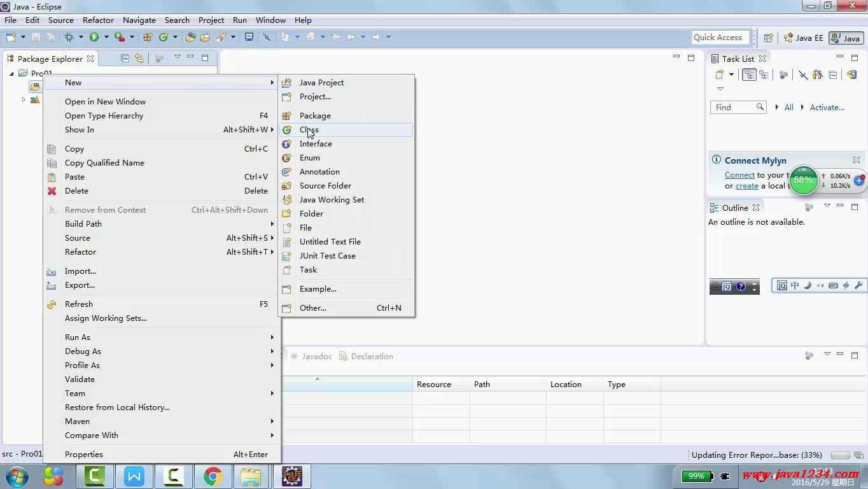Open the Run configurations dropdown arrow

pos(106,37)
